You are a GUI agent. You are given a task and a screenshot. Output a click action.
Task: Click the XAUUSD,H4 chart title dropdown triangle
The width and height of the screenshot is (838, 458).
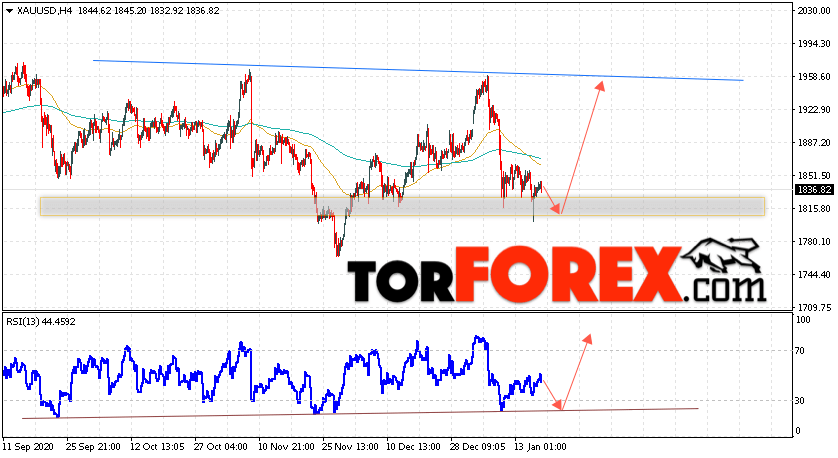tap(10, 11)
